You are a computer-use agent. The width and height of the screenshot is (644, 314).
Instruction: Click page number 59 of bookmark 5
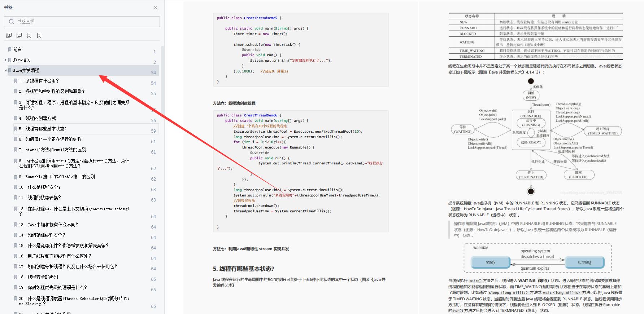click(x=153, y=131)
